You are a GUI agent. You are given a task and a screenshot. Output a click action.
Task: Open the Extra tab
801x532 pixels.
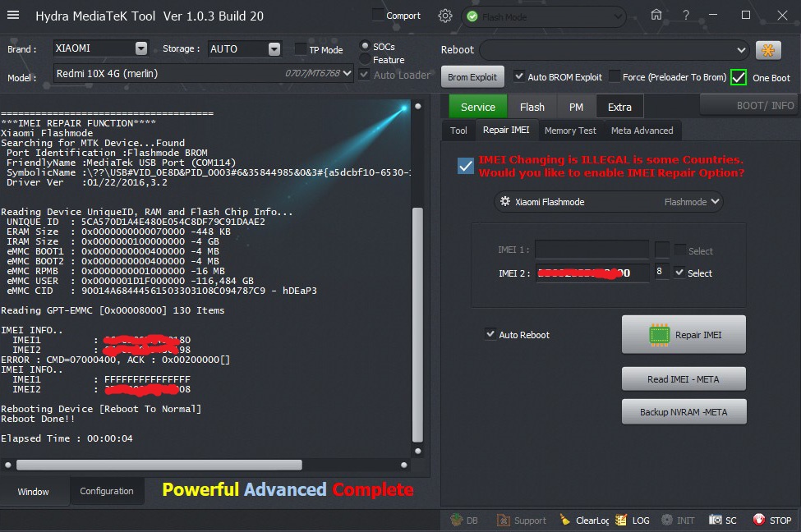click(x=619, y=107)
